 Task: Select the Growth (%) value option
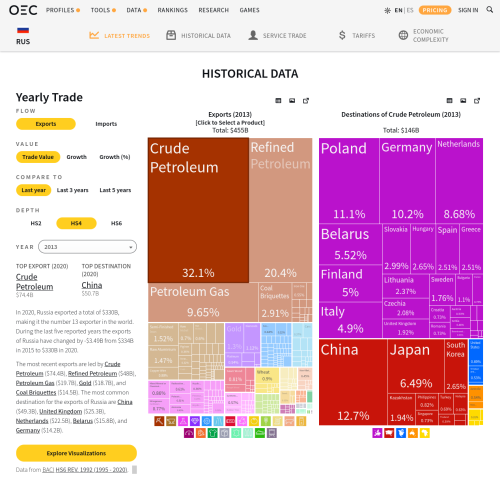pyautogui.click(x=115, y=157)
